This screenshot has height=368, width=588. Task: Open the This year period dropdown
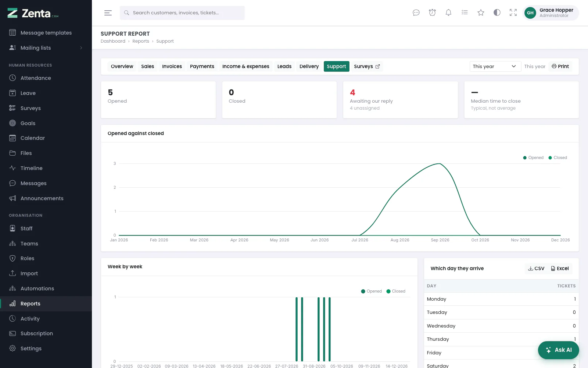[495, 67]
